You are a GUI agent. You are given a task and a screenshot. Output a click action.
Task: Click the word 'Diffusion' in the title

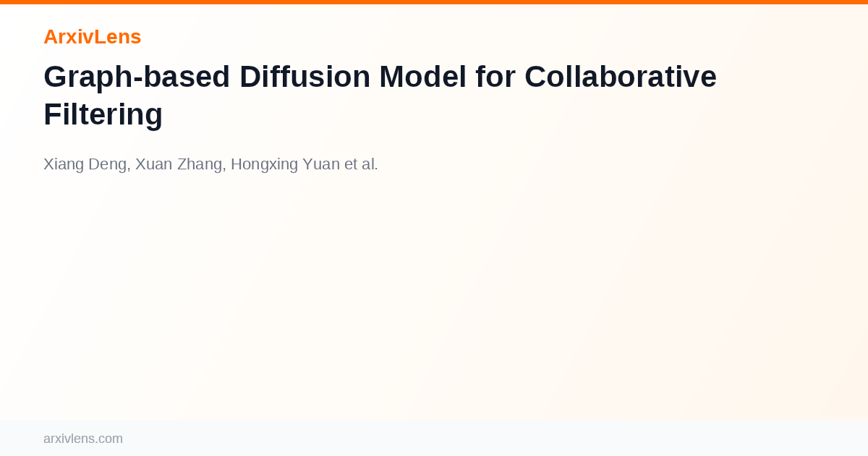305,77
